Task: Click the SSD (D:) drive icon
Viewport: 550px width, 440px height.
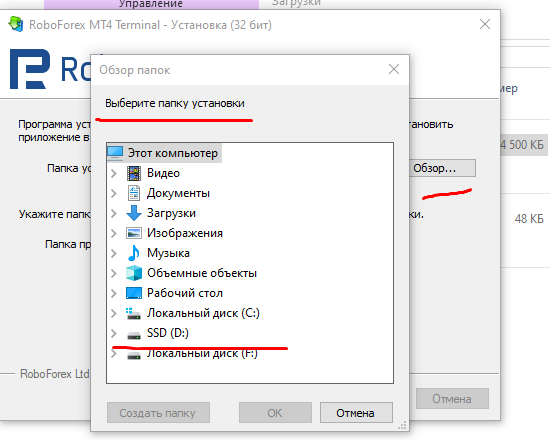Action: click(x=134, y=336)
